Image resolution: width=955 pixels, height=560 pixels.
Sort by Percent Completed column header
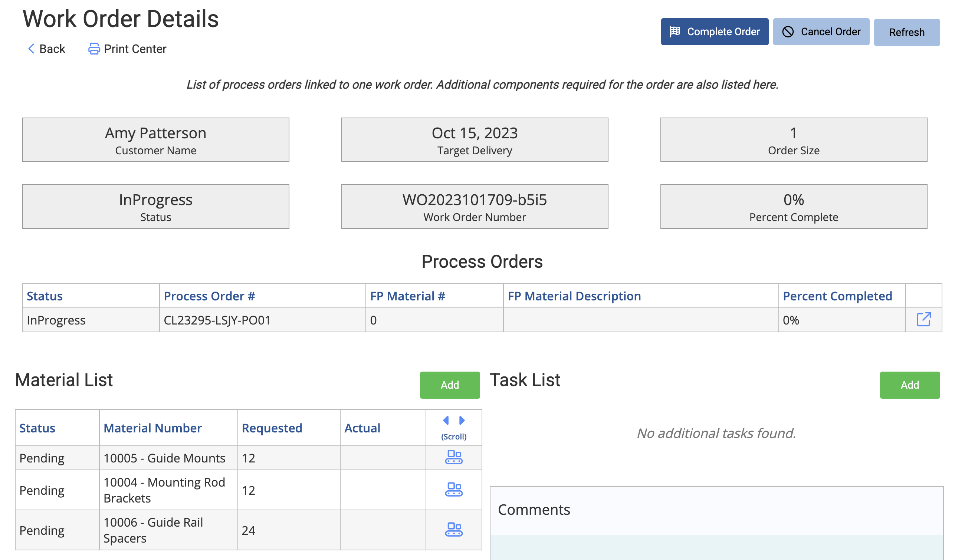tap(837, 296)
